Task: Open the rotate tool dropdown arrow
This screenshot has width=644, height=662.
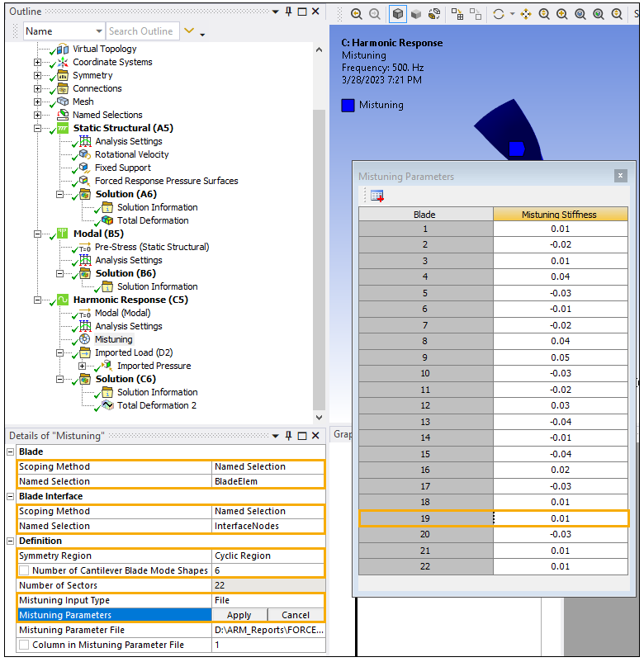Action: pos(512,14)
